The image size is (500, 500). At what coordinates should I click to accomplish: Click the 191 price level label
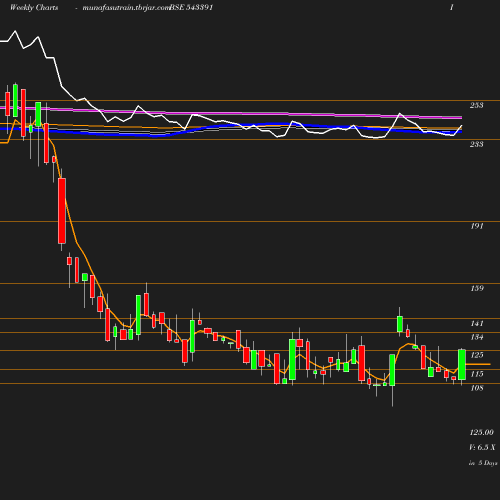pyautogui.click(x=477, y=226)
